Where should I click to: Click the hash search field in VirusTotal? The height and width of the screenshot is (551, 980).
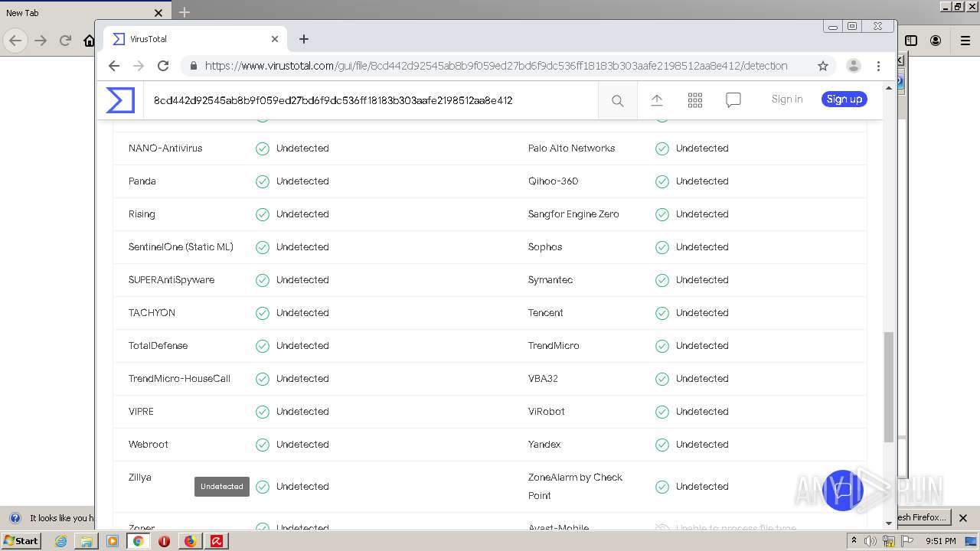click(x=371, y=100)
